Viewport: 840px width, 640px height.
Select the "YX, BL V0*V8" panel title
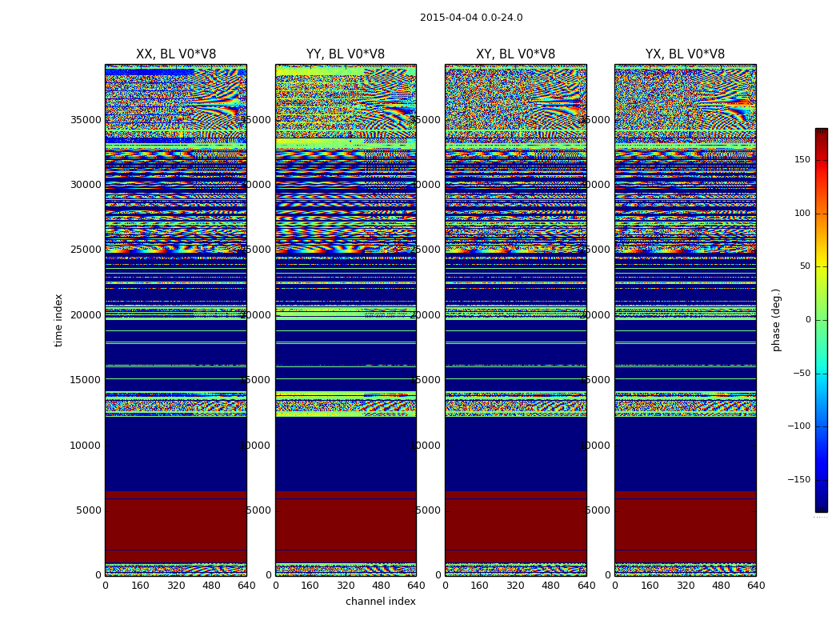[685, 54]
